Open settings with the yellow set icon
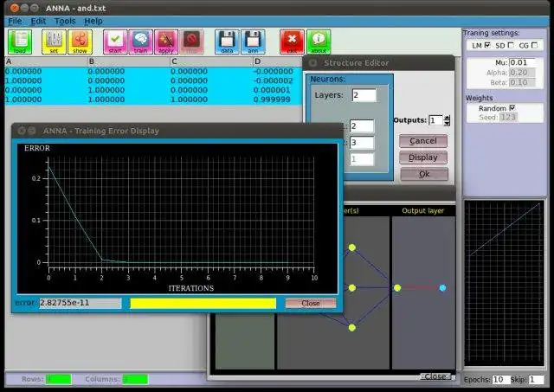Screen dimensions: 554x392 tap(54, 42)
